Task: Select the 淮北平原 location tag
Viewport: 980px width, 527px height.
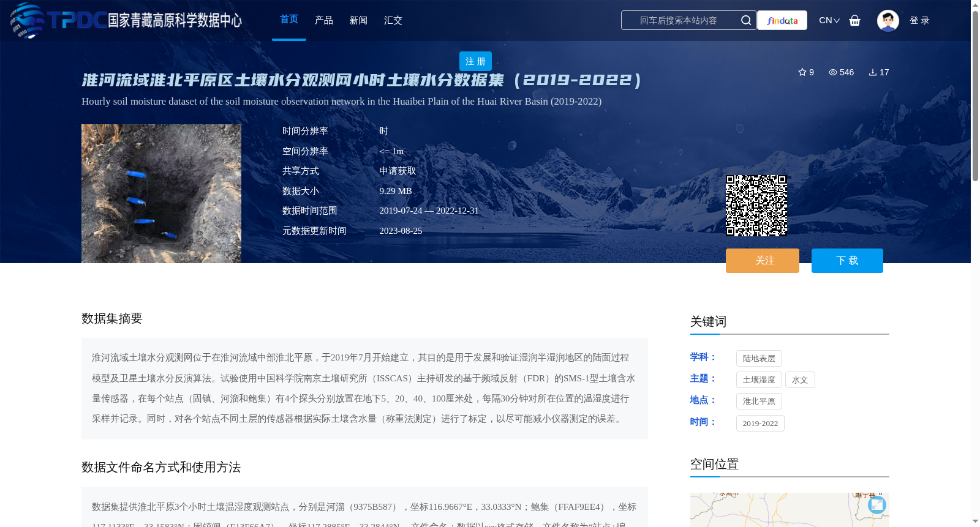Action: [x=759, y=402]
